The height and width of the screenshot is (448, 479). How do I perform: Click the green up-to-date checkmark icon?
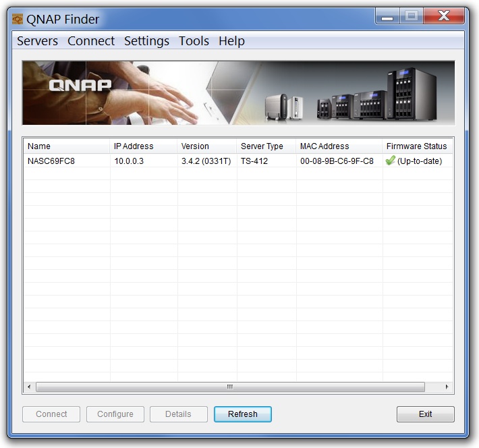[390, 161]
